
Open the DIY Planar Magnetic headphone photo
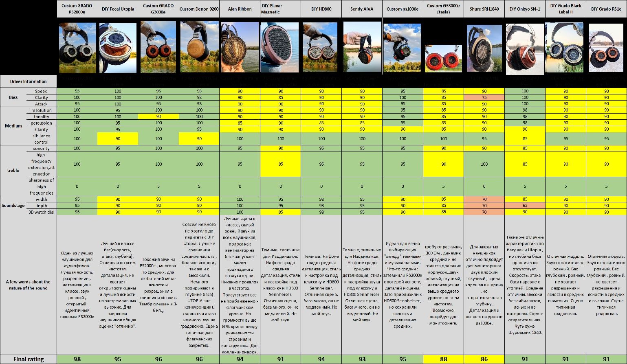pyautogui.click(x=280, y=47)
